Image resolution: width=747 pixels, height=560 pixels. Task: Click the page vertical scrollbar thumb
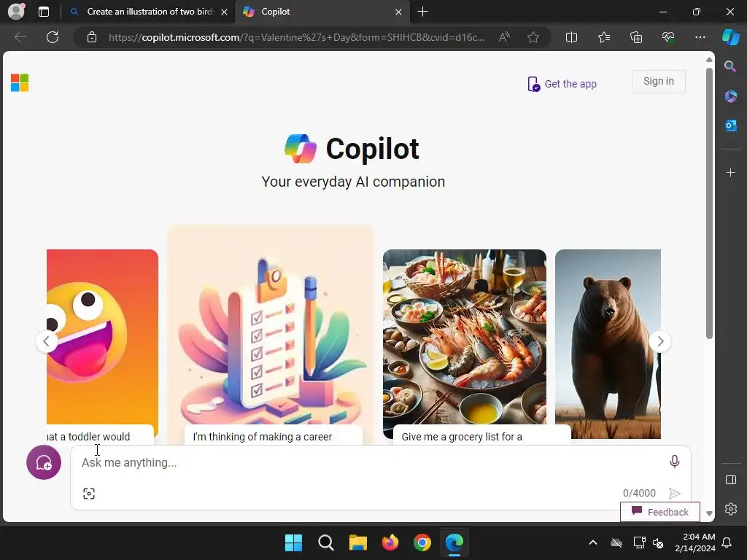click(x=709, y=204)
